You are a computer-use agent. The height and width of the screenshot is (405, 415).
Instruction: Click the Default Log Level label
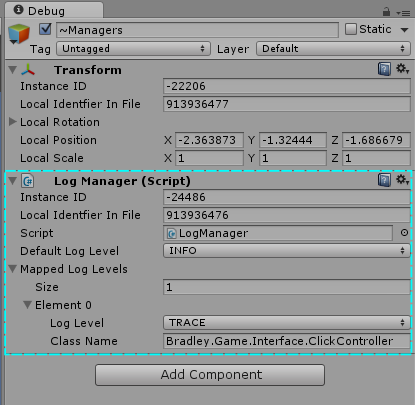[69, 251]
